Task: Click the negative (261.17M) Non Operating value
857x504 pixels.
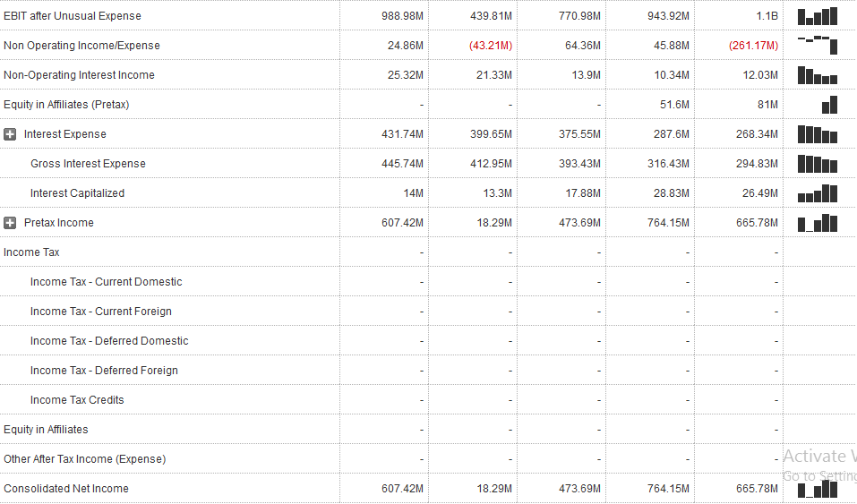Action: coord(753,46)
